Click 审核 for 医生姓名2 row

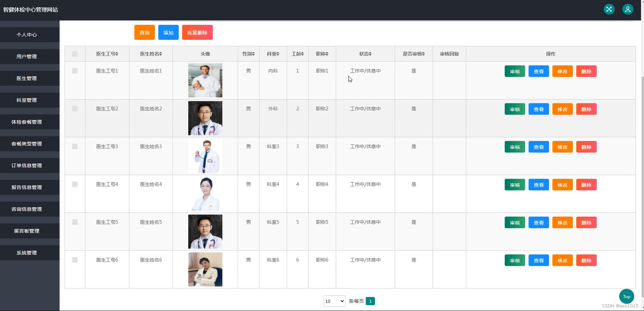click(515, 109)
